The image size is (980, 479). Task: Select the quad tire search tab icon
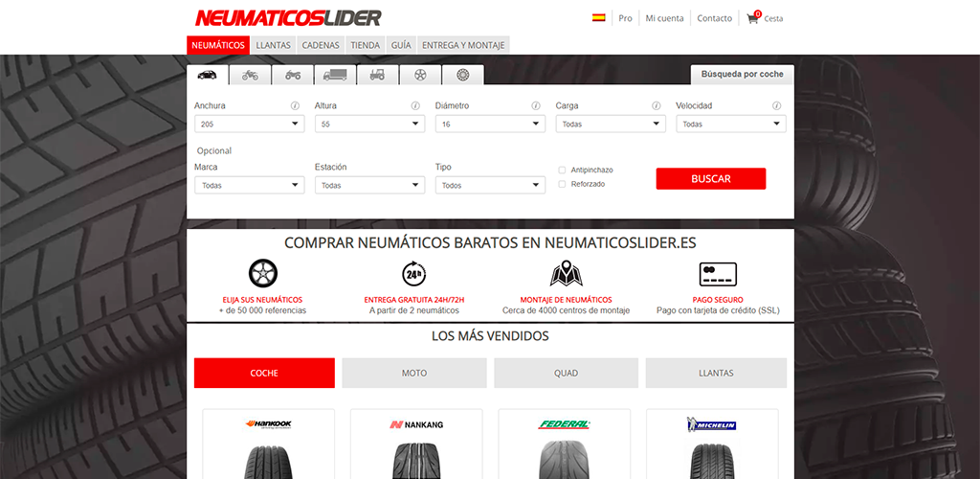pyautogui.click(x=293, y=75)
